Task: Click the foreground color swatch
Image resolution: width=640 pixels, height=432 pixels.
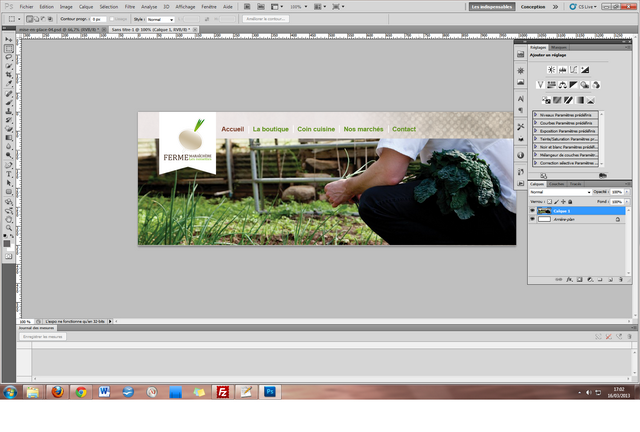Action: point(7,241)
